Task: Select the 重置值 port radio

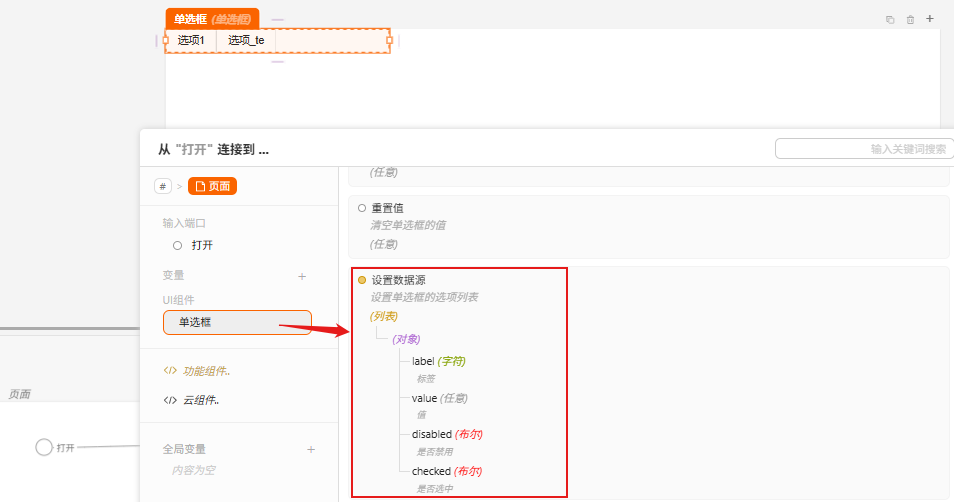Action: pos(362,208)
